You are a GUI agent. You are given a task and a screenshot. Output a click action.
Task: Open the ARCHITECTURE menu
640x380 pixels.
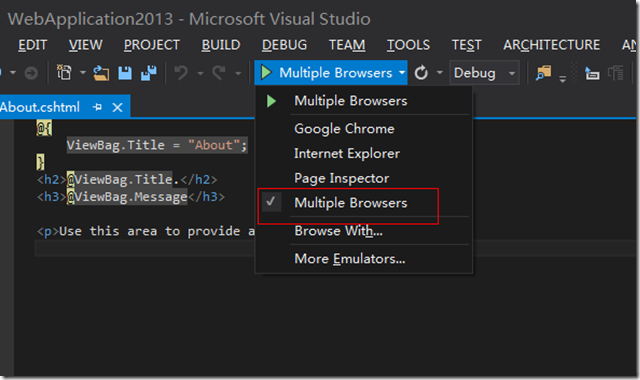pyautogui.click(x=551, y=44)
